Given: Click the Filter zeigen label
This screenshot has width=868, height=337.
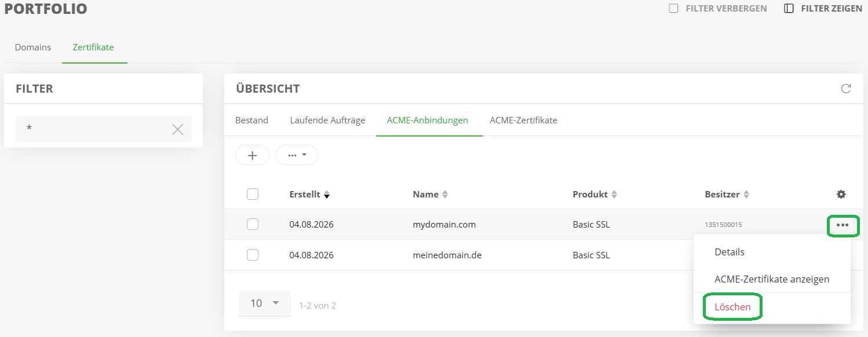Looking at the screenshot, I should [x=831, y=9].
